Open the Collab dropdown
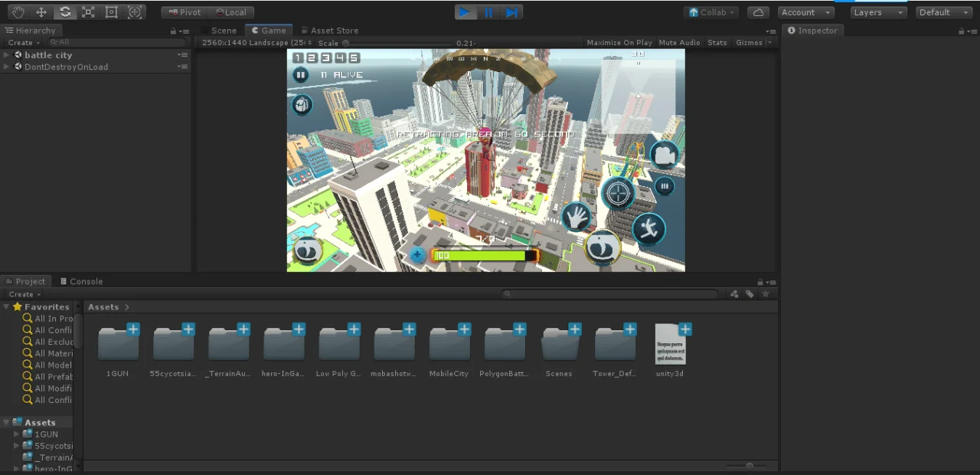Viewport: 980px width, 475px height. click(712, 12)
